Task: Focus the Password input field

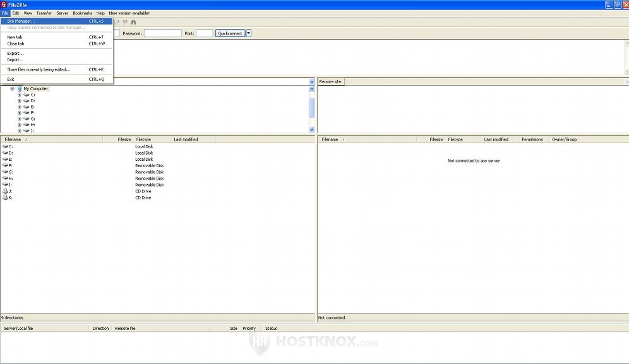Action: pyautogui.click(x=163, y=33)
